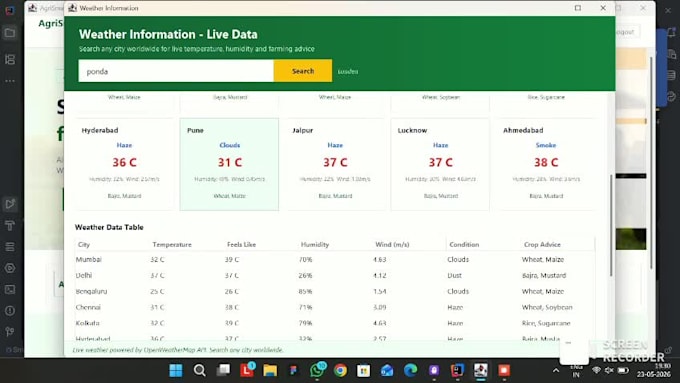
Task: Open the Services tool window icon
Action: point(10,268)
